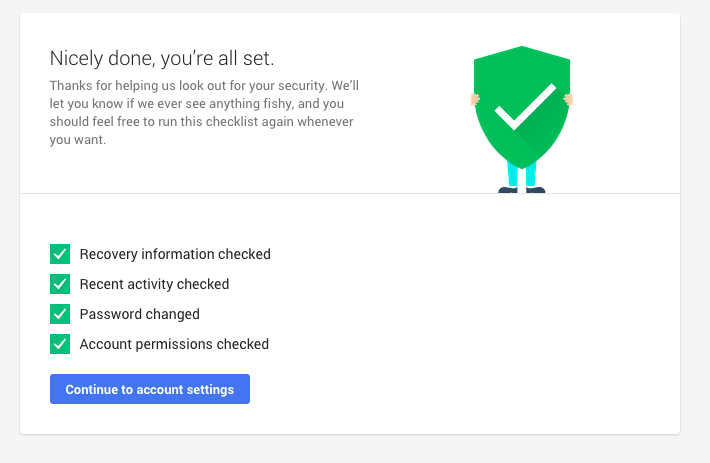Screen dimensions: 710x463
Task: Click the mascot's left hand gripping the shield
Action: [x=475, y=99]
